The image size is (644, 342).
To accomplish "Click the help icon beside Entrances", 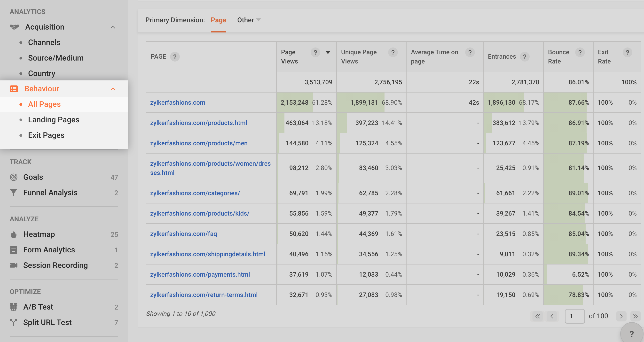I will point(525,57).
